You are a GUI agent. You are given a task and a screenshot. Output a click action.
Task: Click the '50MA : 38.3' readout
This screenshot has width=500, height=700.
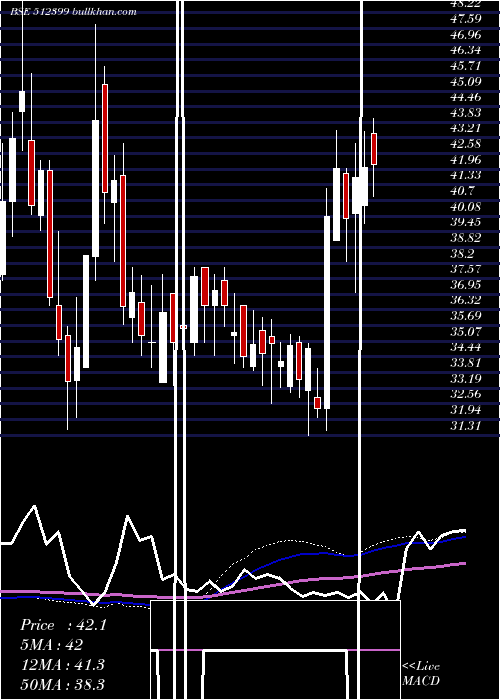point(62,684)
